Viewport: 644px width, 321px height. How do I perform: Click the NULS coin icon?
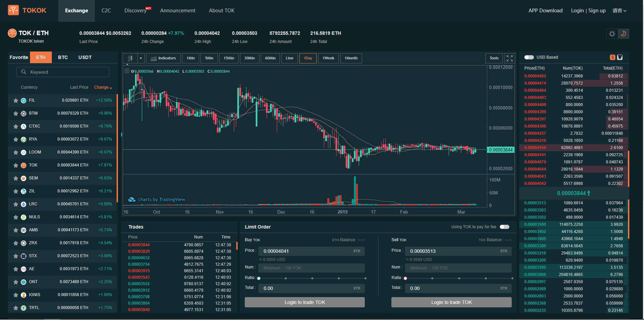coord(24,217)
